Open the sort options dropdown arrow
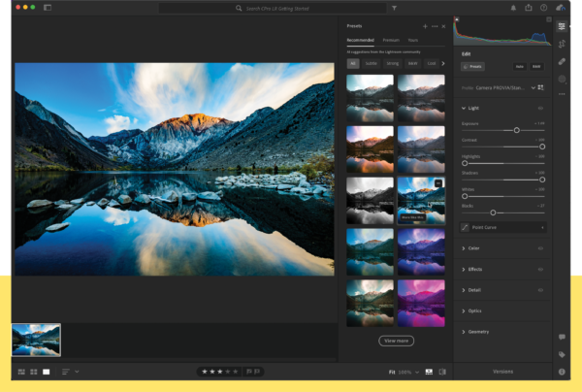Screen dimensions: 582x392 point(77,372)
